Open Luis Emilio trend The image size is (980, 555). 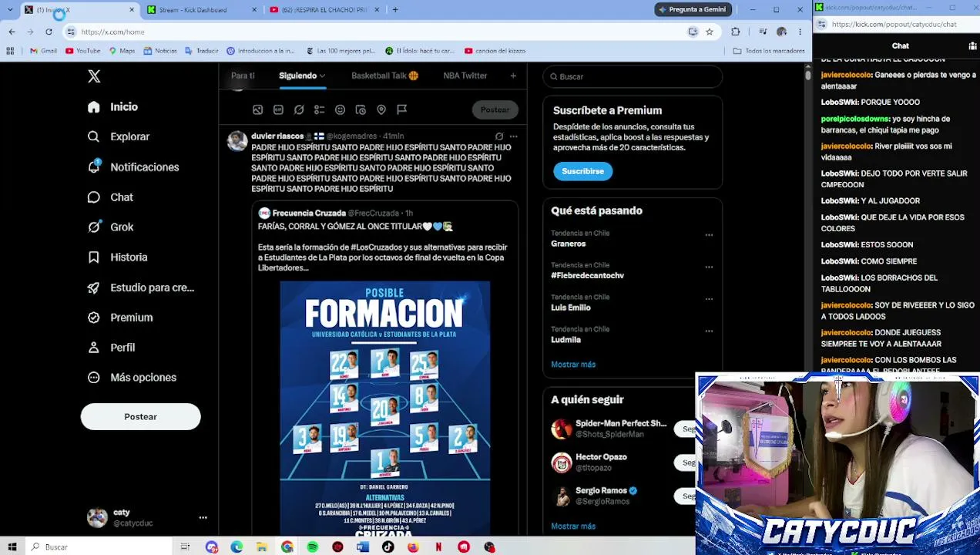pyautogui.click(x=571, y=308)
